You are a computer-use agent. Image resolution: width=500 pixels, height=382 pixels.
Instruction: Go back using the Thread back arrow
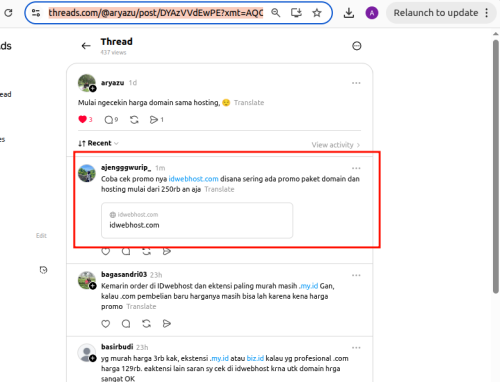pyautogui.click(x=86, y=46)
